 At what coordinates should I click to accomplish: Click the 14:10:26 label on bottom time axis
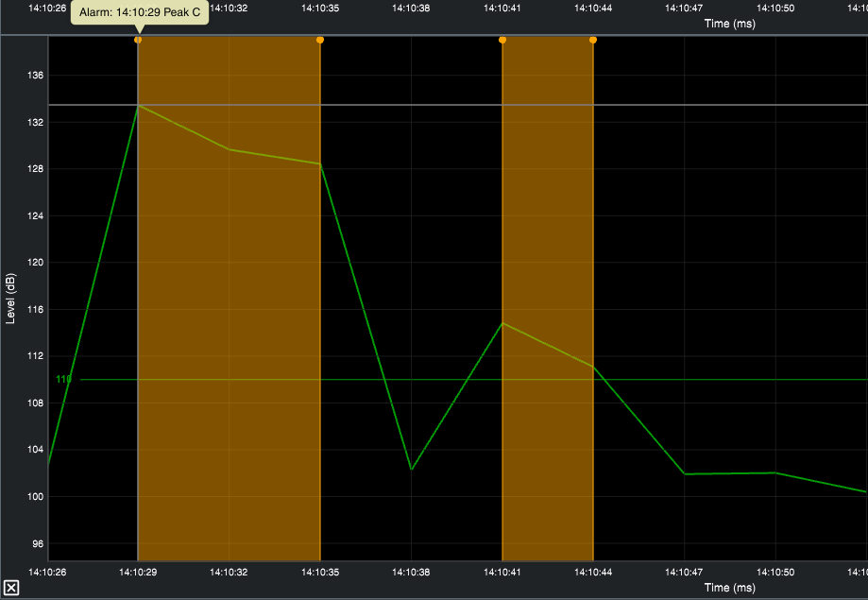47,572
